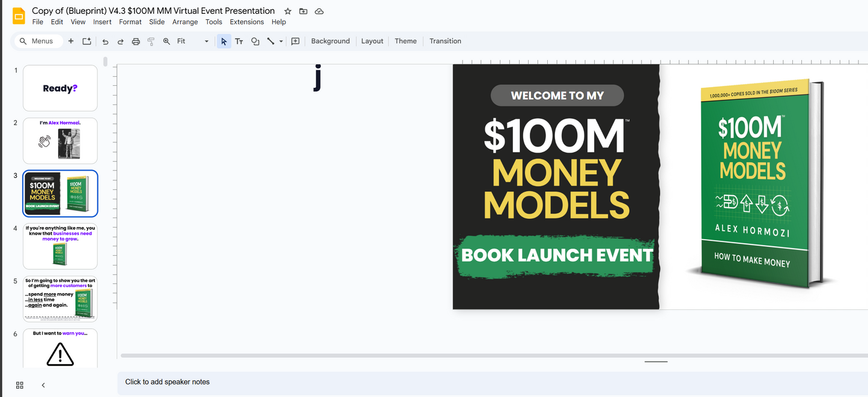This screenshot has width=868, height=397.
Task: Open the Fit zoom dropdown
Action: tap(206, 41)
